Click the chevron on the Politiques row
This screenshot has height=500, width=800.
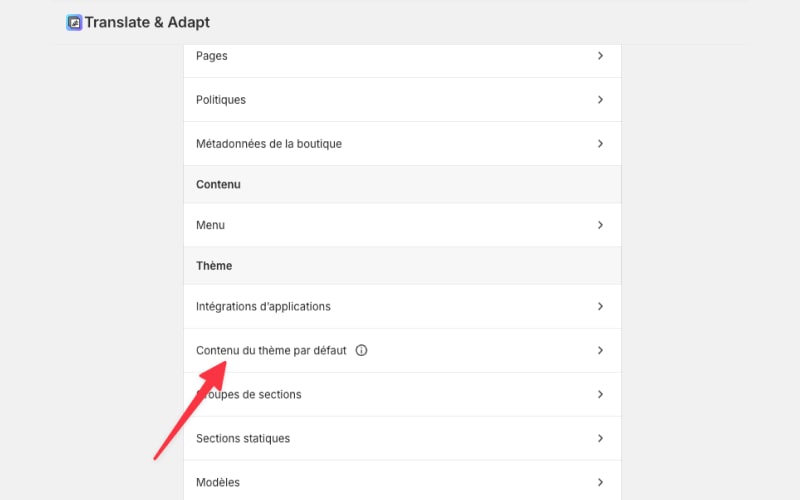(x=600, y=100)
